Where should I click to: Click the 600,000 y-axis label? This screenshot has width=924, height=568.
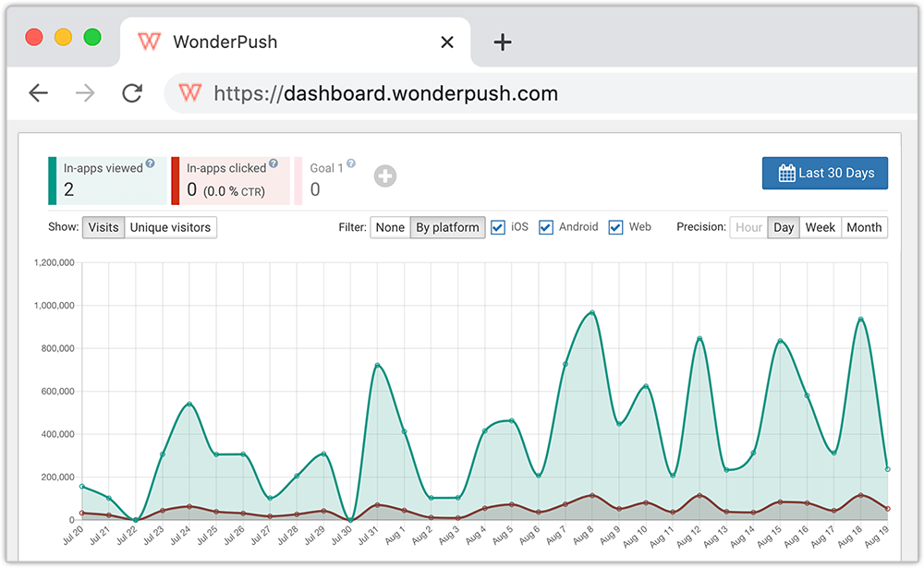[x=57, y=392]
